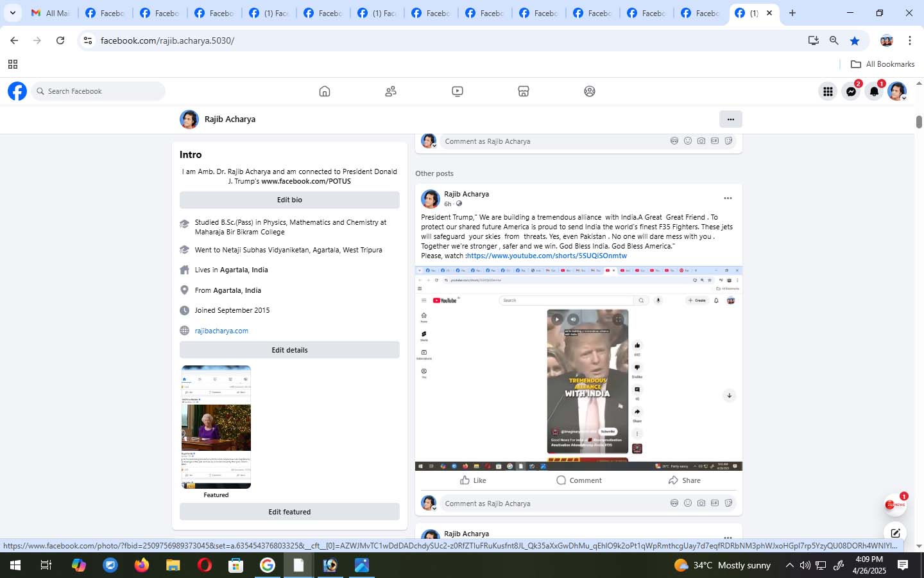This screenshot has height=578, width=924.
Task: Insert emoji in the bottom comment box
Action: click(x=688, y=503)
